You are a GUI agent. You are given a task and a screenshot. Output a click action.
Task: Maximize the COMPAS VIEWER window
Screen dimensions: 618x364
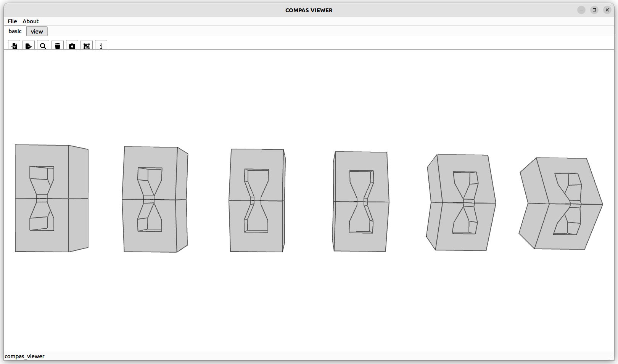tap(594, 10)
